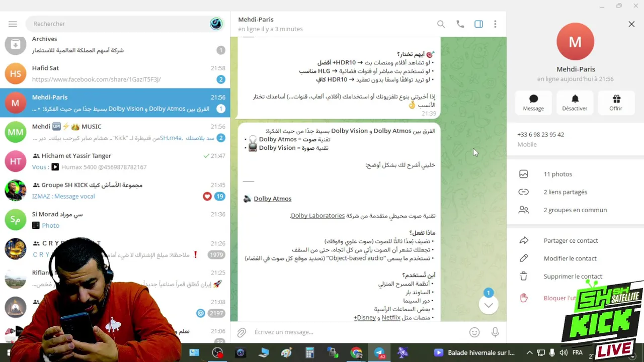Close the contact info panel

click(631, 24)
